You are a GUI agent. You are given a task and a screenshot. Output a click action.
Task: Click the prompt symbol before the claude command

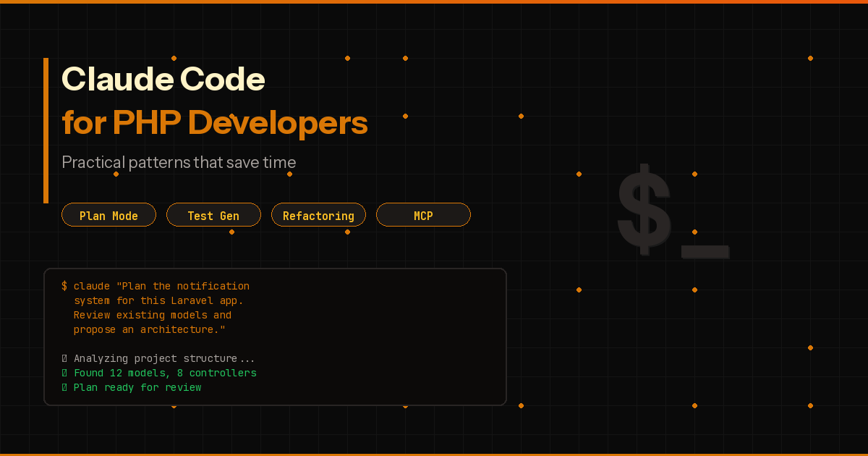coord(64,286)
